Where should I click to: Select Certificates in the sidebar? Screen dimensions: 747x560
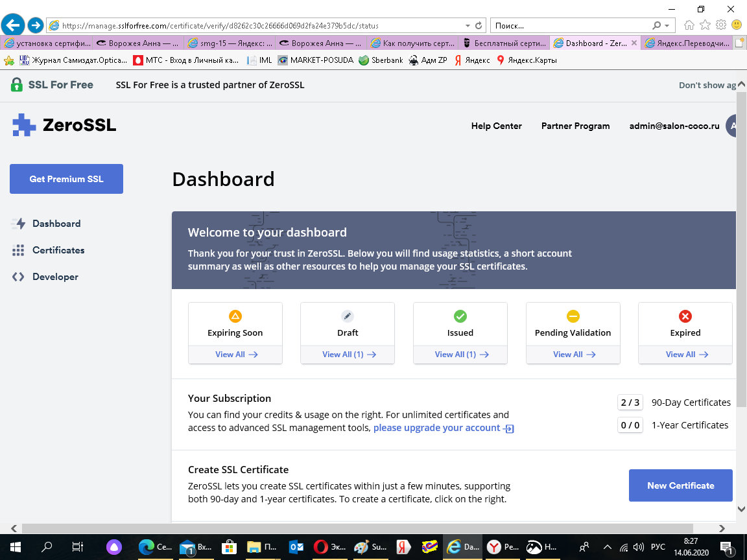point(48,250)
